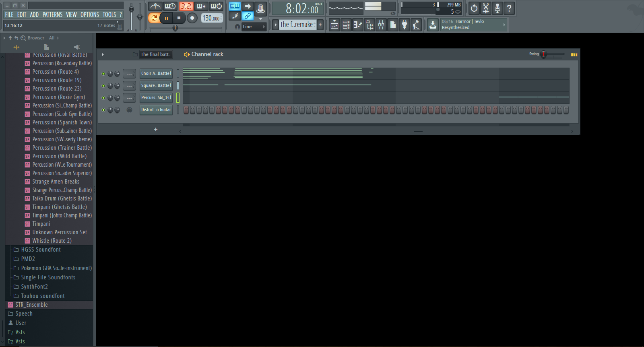Screen dimensions: 644x347
Task: Open the Mixer window icon
Action: (381, 25)
